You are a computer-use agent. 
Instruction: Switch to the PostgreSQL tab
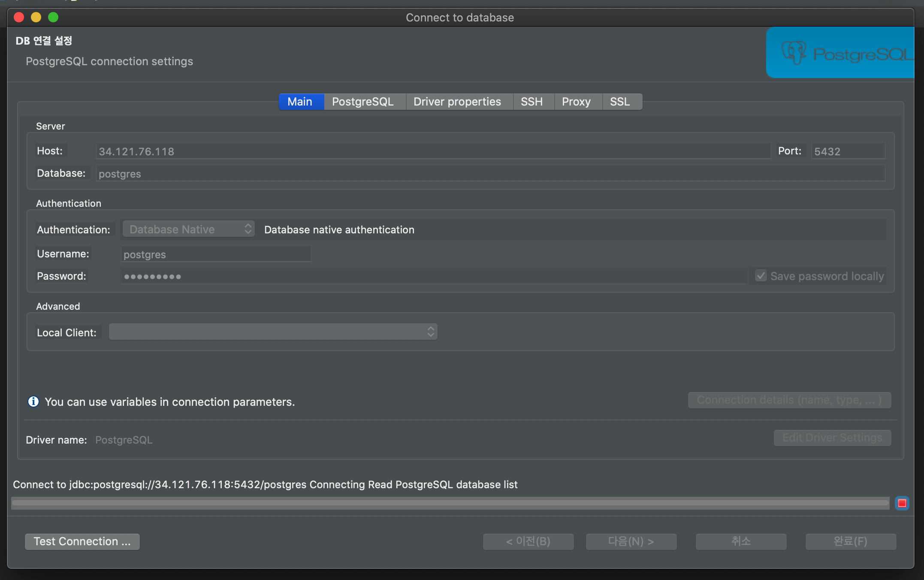point(362,102)
